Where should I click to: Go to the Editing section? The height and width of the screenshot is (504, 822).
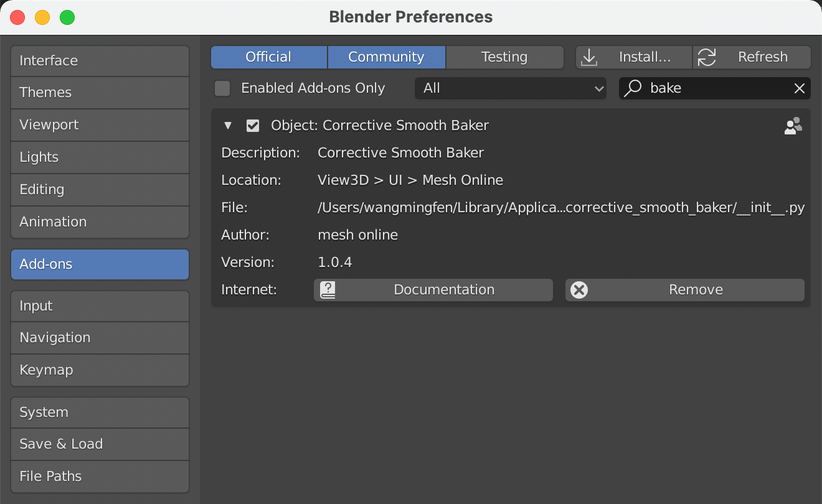pos(100,190)
